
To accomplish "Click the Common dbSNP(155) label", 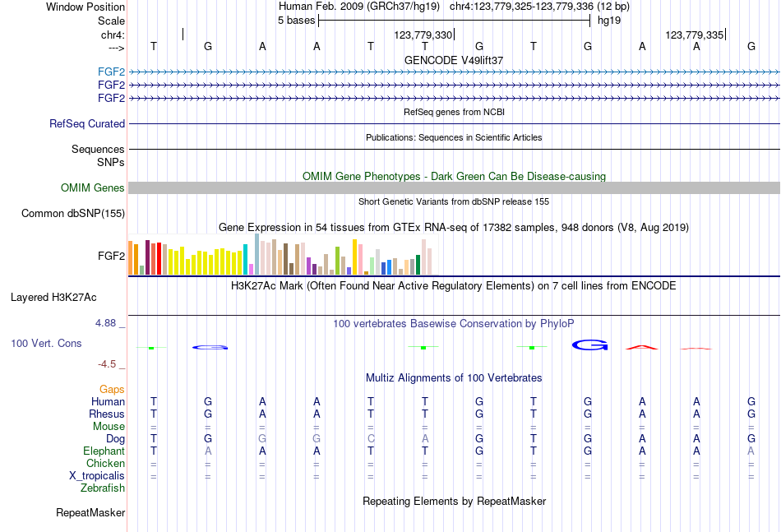I will (73, 213).
